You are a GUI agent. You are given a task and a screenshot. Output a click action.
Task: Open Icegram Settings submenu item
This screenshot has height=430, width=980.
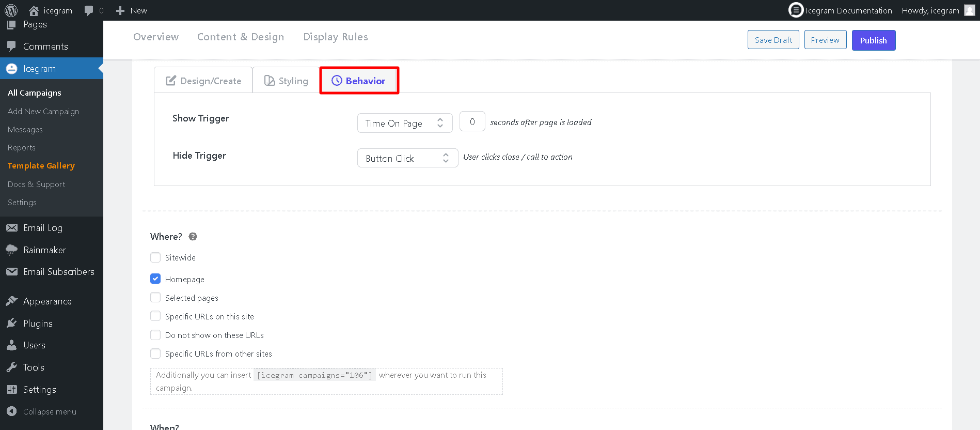[22, 202]
